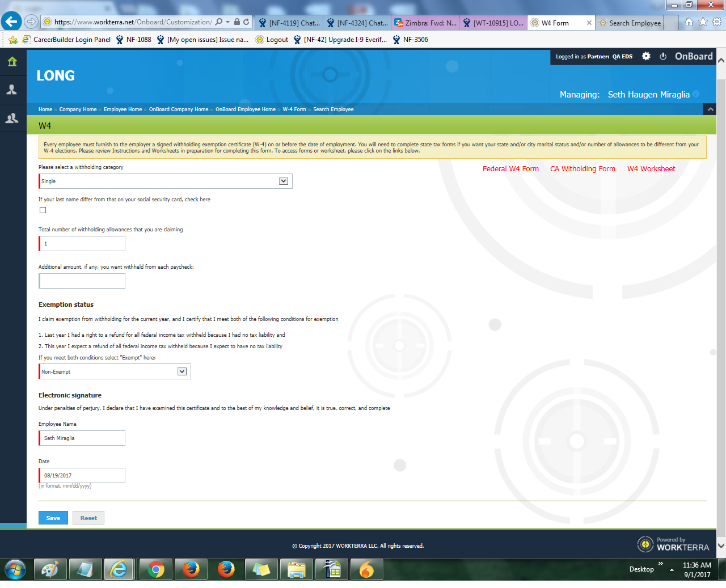Open the Federal W4 Form link

[x=510, y=168]
